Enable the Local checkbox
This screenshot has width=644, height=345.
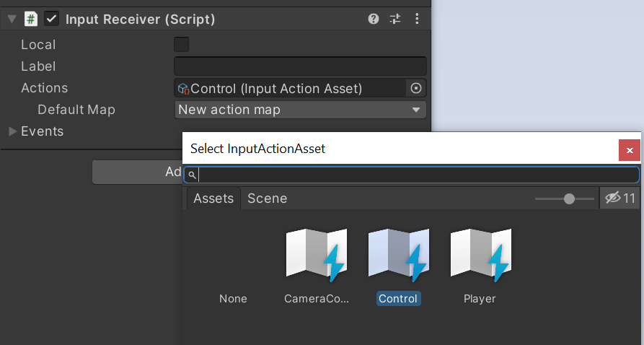[x=181, y=45]
